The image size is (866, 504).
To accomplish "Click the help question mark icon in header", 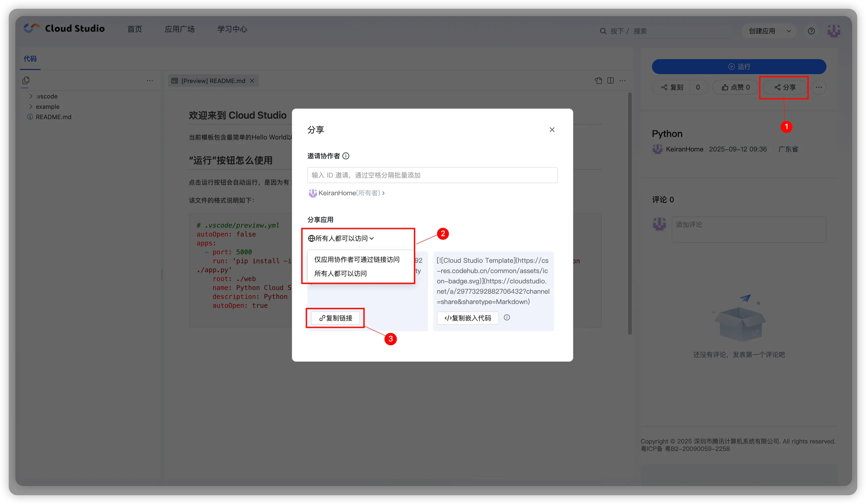I will [x=811, y=31].
